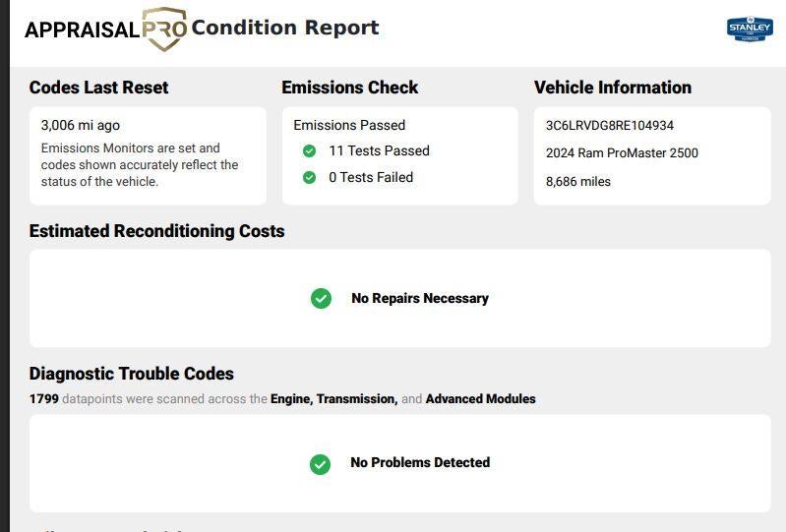Click the Codes Last Reset heading
The height and width of the screenshot is (532, 786).
[98, 88]
